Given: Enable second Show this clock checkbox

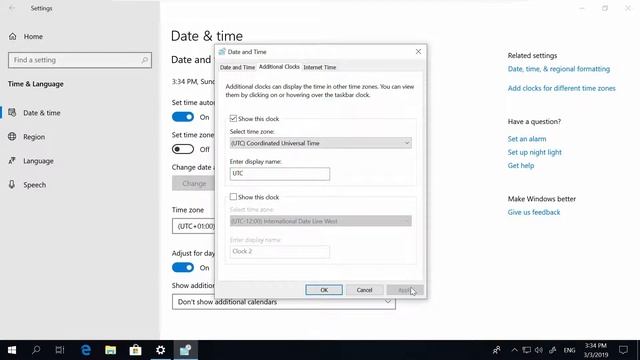Looking at the screenshot, I should click(233, 197).
